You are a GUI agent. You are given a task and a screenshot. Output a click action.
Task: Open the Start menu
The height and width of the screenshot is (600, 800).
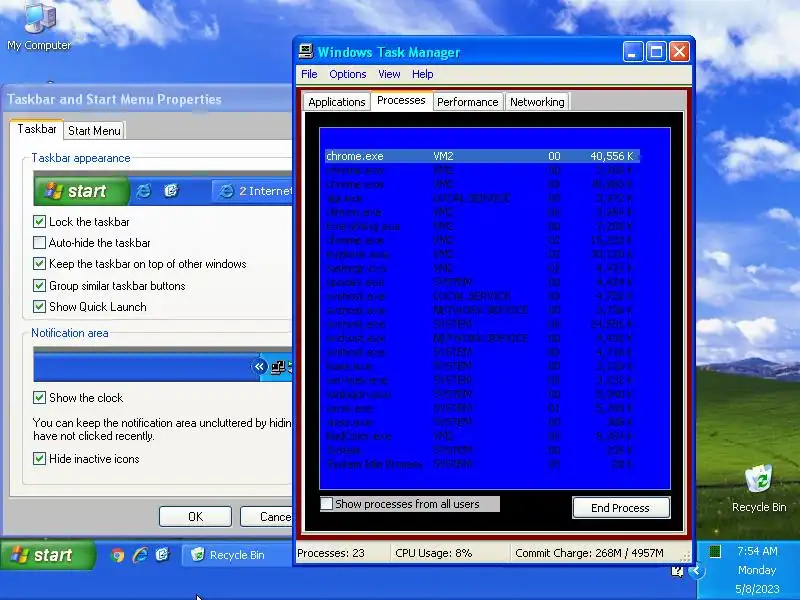[48, 555]
